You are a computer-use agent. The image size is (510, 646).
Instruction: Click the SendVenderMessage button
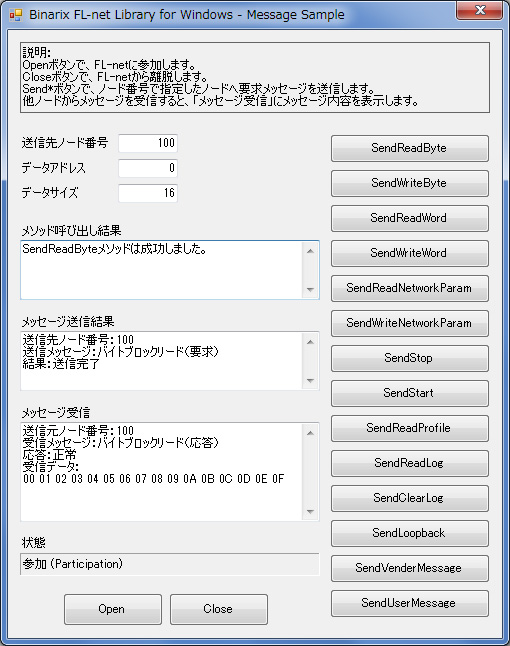point(409,569)
